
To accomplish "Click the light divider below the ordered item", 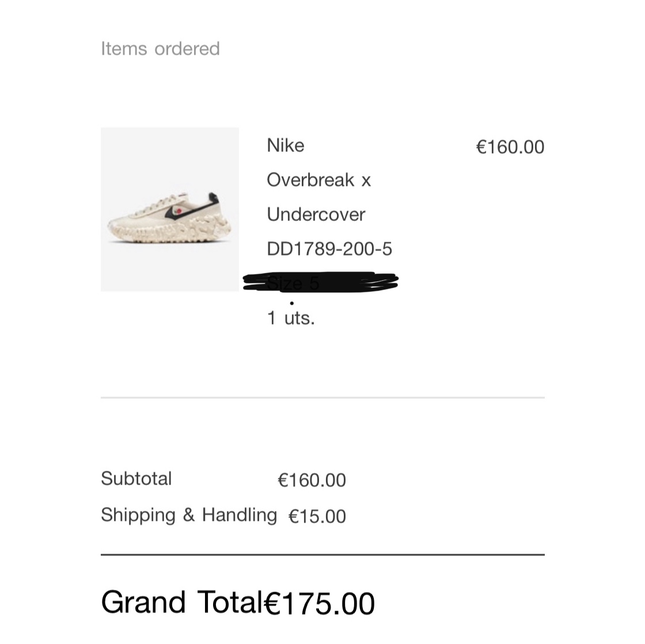I will 322,398.
